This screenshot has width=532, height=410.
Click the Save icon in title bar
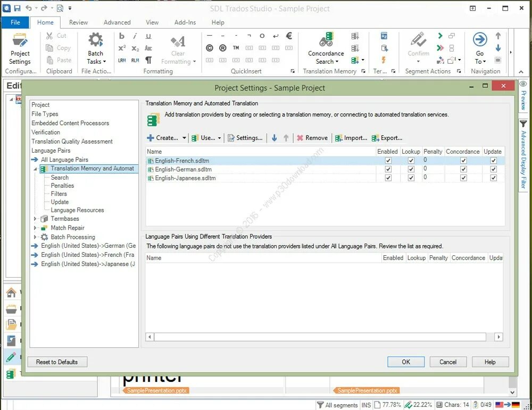(x=17, y=8)
